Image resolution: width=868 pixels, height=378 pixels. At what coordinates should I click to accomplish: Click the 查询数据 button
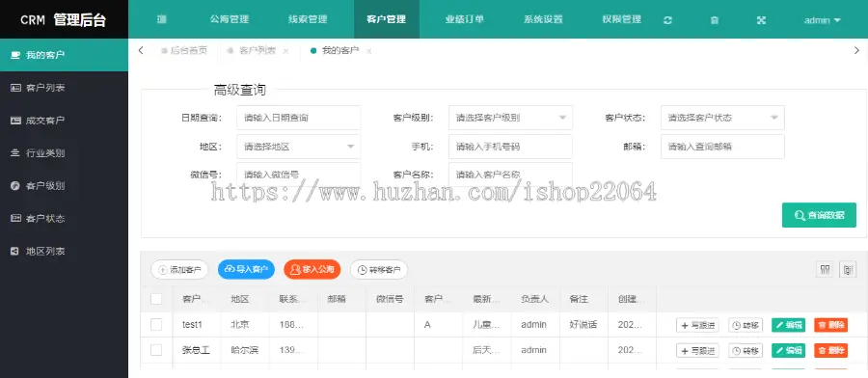[819, 215]
